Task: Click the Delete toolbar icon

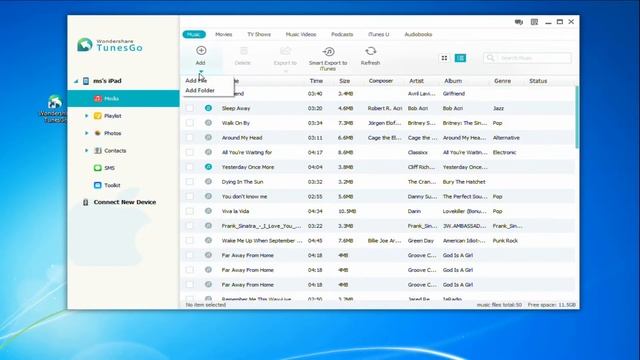Action: [x=244, y=51]
